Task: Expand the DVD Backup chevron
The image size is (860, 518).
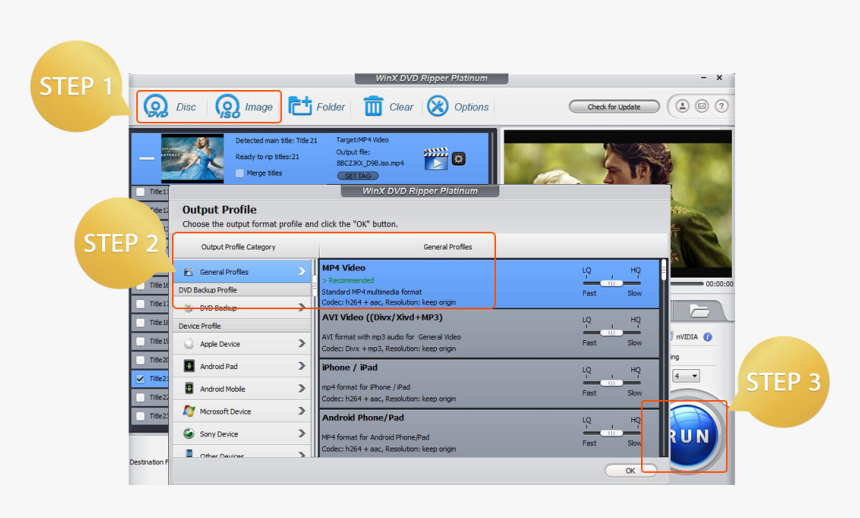Action: 302,308
